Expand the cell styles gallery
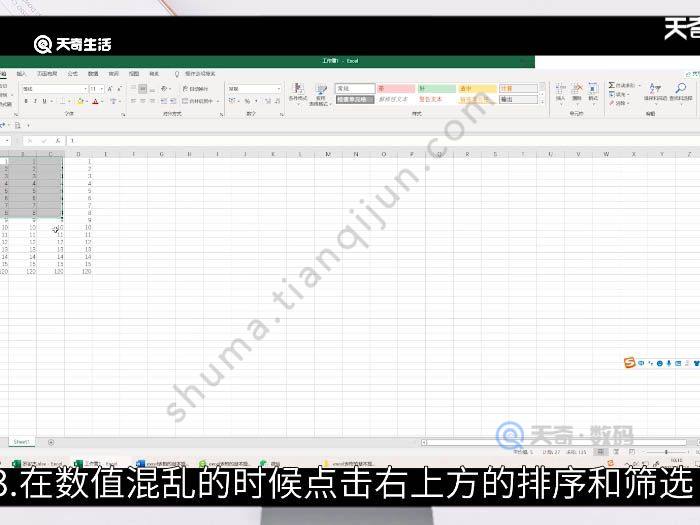The height and width of the screenshot is (525, 700). (x=543, y=103)
